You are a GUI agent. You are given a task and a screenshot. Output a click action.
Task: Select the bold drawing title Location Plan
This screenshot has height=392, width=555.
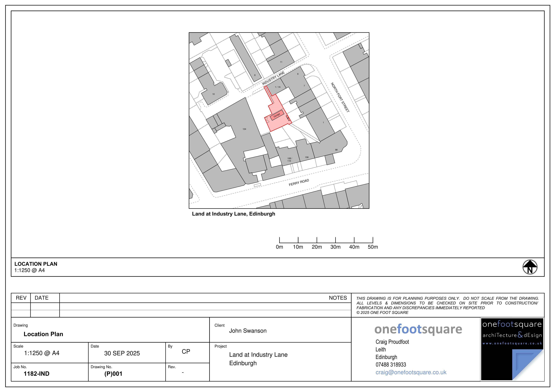(x=43, y=334)
